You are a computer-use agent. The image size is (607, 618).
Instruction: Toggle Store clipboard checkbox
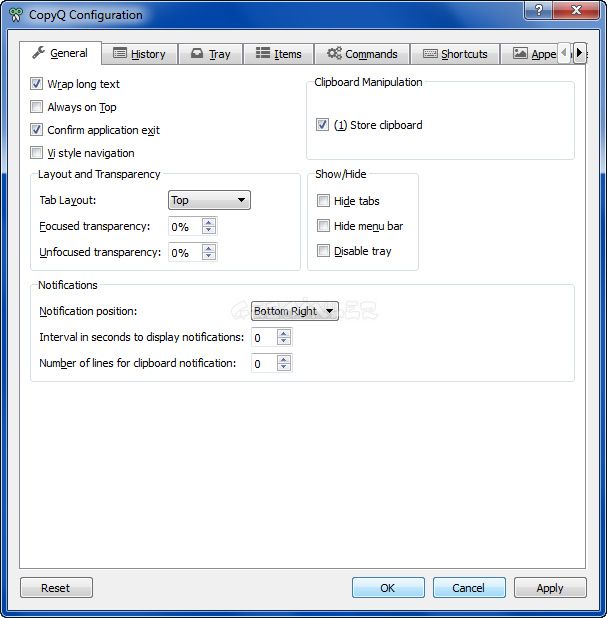[322, 125]
